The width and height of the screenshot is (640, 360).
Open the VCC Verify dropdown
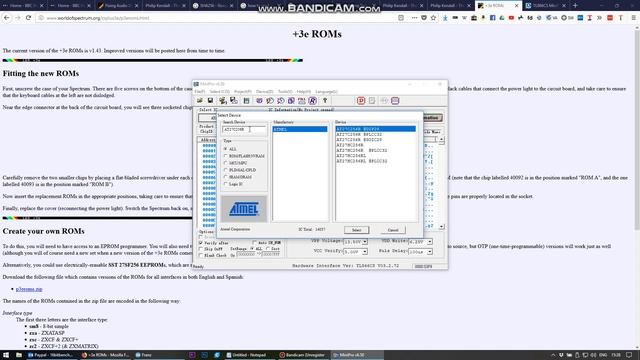tap(365, 252)
